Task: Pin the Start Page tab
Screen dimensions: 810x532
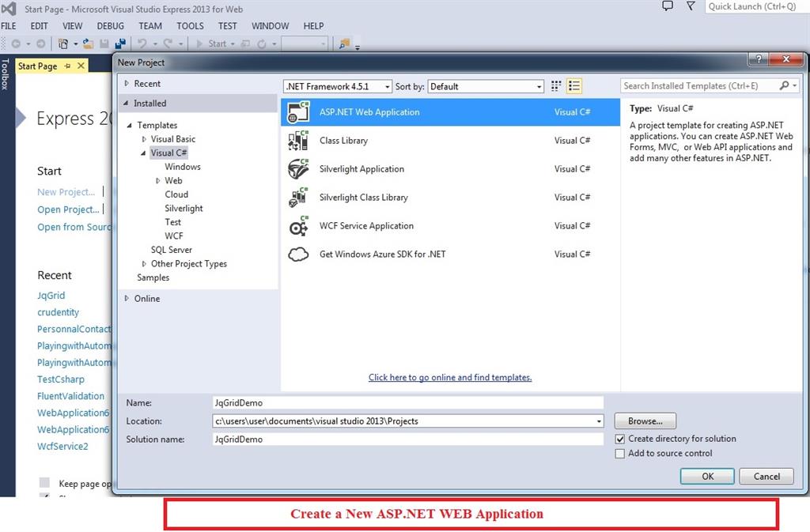Action: tap(68, 66)
